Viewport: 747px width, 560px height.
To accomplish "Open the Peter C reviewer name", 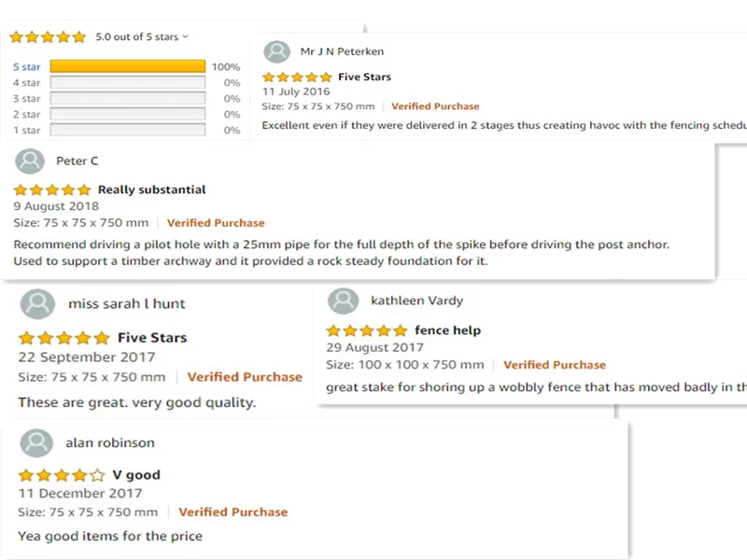I will (77, 161).
